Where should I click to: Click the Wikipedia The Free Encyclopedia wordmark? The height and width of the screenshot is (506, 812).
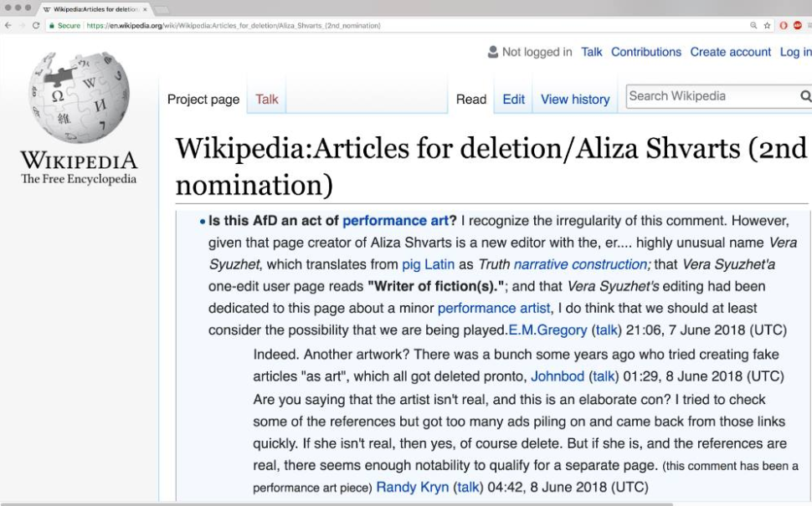[79, 167]
